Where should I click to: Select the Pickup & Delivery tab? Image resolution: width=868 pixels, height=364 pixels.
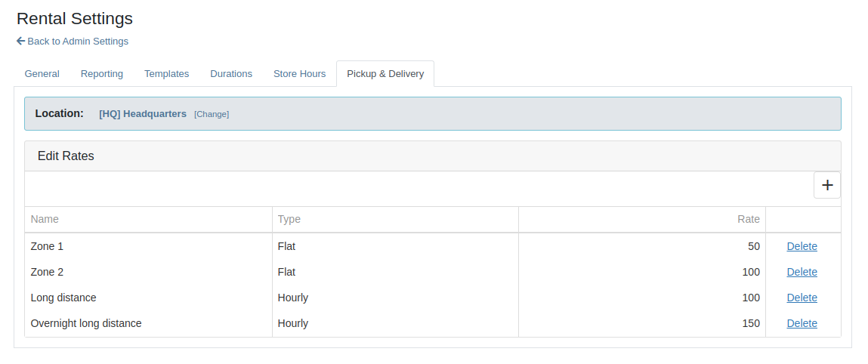pos(385,73)
